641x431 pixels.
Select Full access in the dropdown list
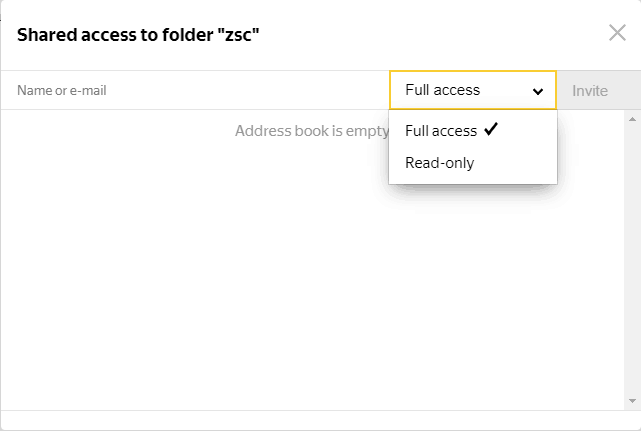tap(441, 131)
